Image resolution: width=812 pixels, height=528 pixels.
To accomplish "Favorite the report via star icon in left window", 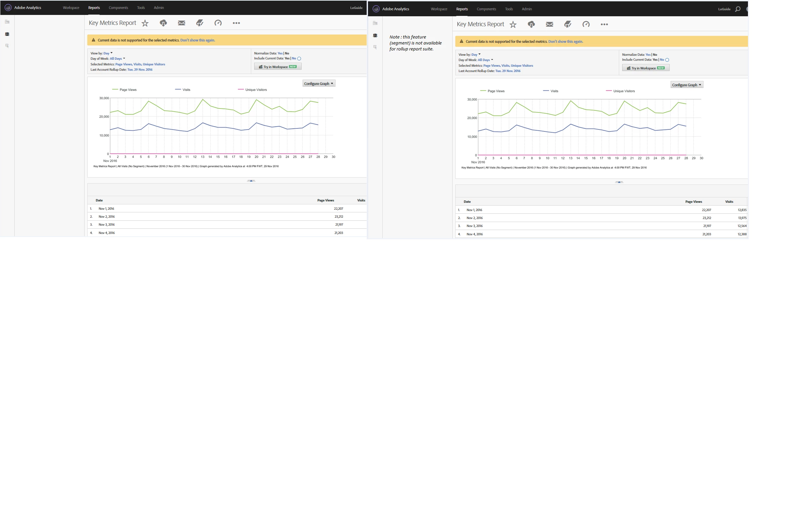I will point(145,23).
